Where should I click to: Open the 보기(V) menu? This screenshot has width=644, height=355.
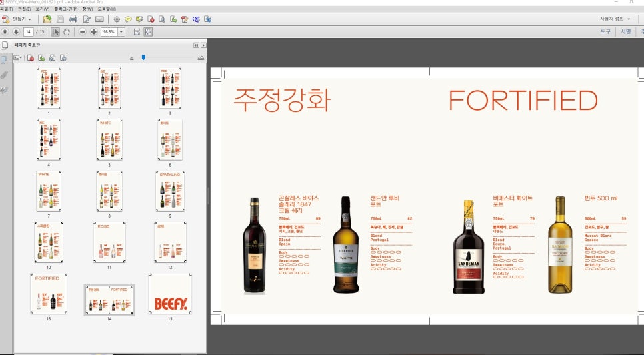42,9
